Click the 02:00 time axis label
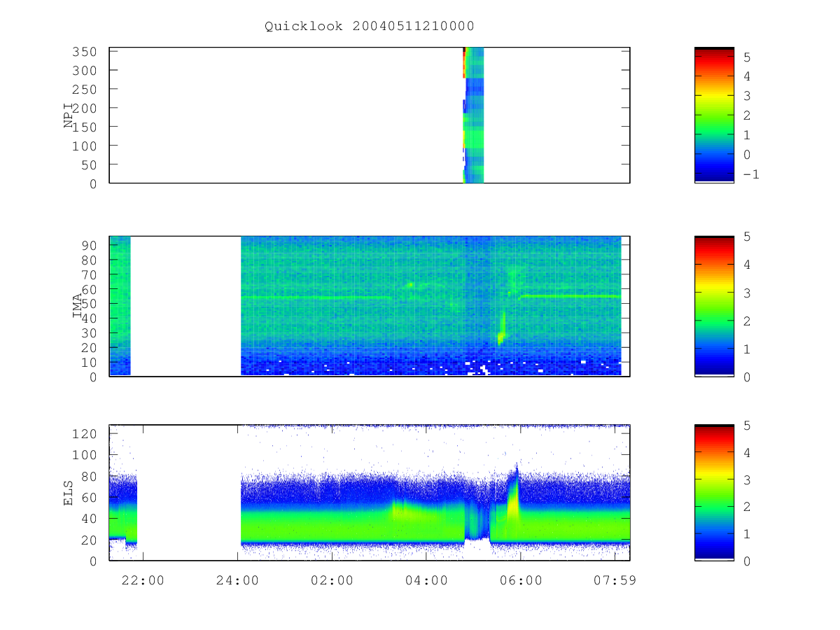840x630 pixels. click(x=332, y=580)
